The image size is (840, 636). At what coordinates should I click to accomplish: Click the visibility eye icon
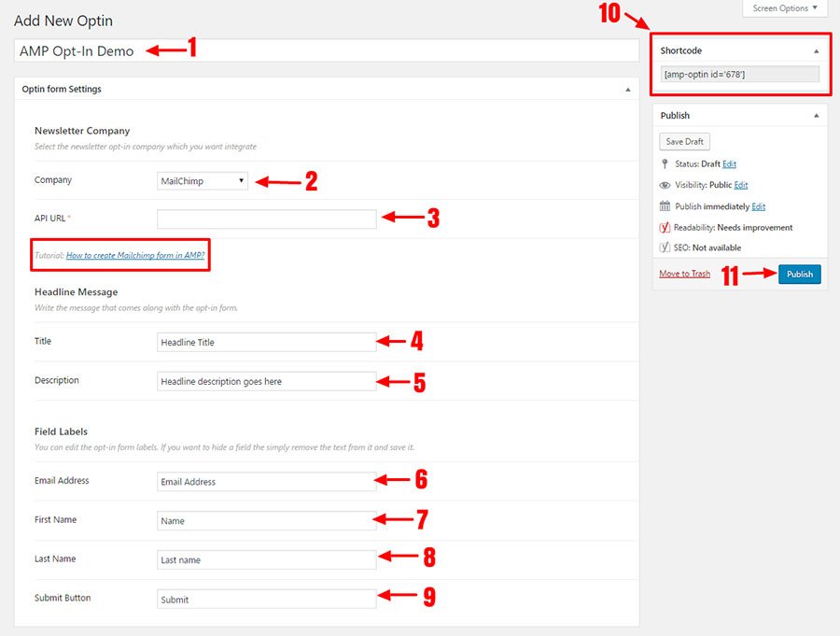click(x=665, y=185)
